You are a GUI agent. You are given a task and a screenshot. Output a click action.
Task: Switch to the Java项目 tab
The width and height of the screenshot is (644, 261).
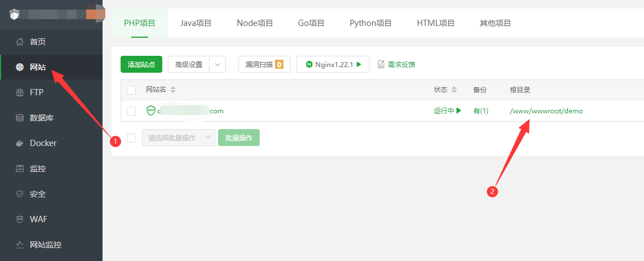196,23
